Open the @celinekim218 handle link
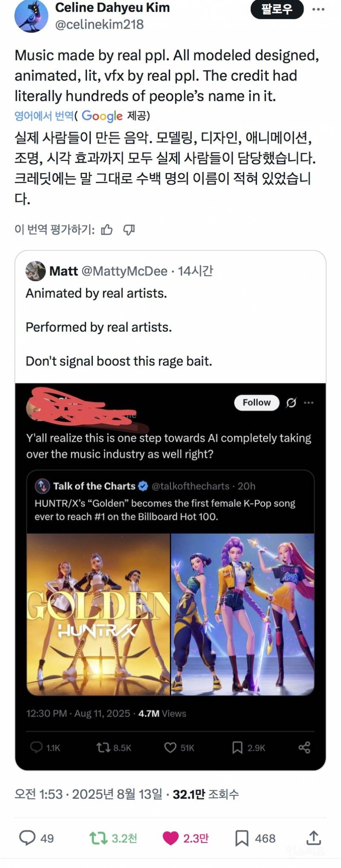This screenshot has width=341, height=868. point(99,24)
